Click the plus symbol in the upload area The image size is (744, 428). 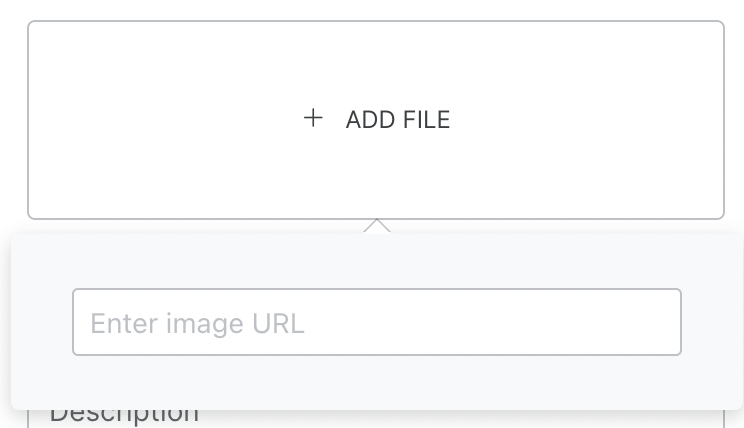pyautogui.click(x=313, y=119)
